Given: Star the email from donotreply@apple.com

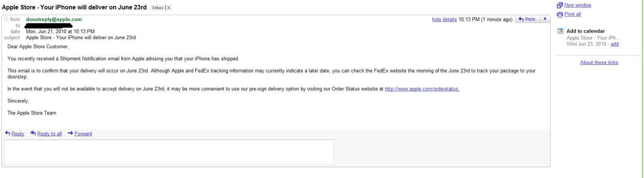Looking at the screenshot, I should point(6,19).
